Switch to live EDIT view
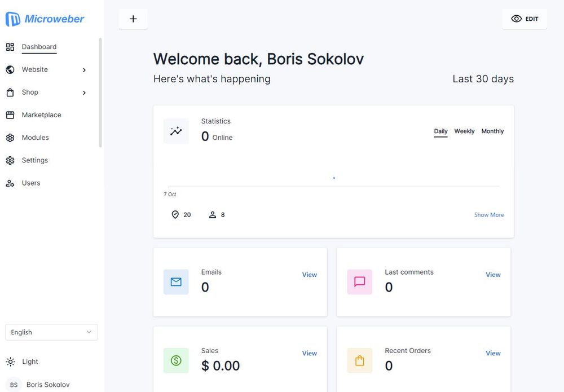Image resolution: width=564 pixels, height=392 pixels. click(x=525, y=19)
